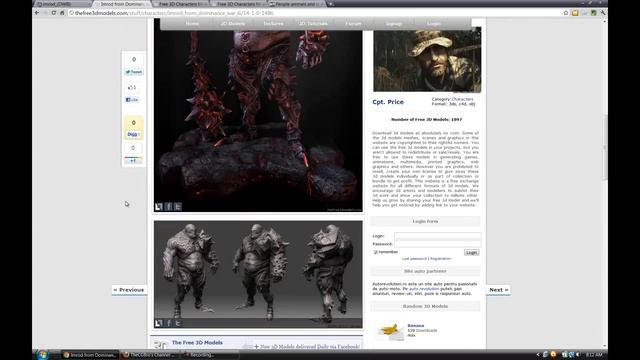Image resolution: width=640 pixels, height=360 pixels.
Task: Share the grey ogre image on Facebook
Action: coord(169,323)
